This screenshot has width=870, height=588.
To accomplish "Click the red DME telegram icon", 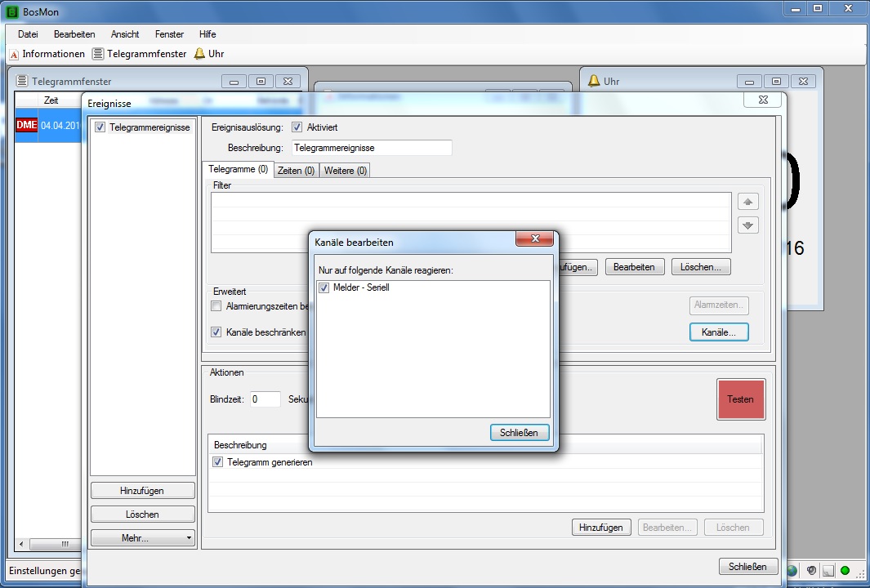I will (26, 125).
